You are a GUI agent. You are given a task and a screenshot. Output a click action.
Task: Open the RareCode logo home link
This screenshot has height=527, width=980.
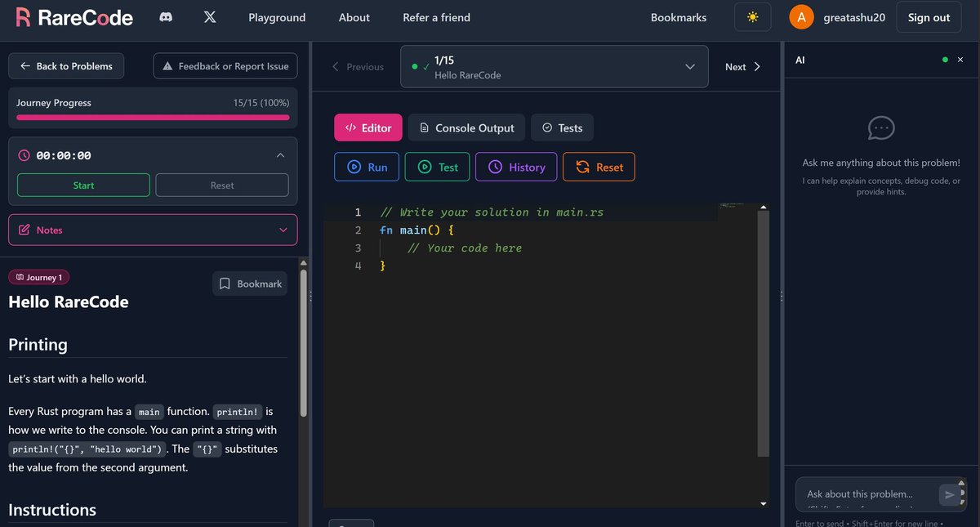coord(73,17)
